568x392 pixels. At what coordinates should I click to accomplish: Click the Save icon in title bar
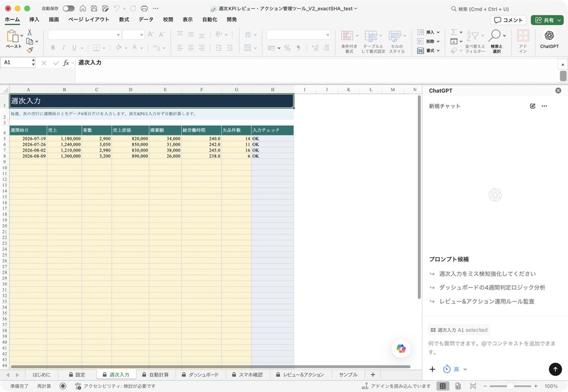tap(94, 8)
